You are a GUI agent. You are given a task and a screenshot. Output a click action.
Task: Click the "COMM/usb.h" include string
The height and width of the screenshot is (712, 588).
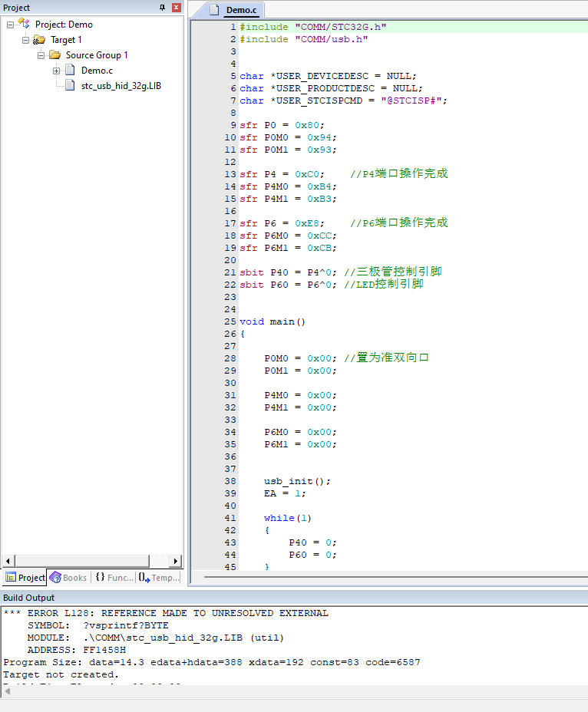pos(332,39)
